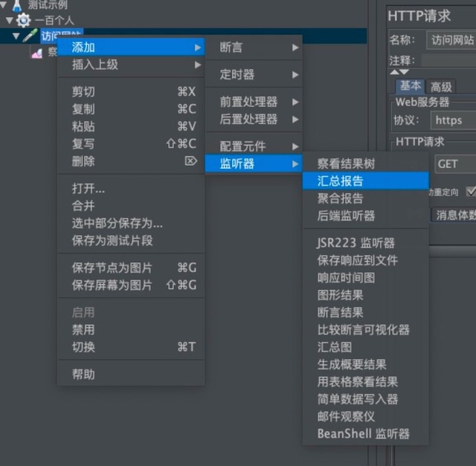Image resolution: width=476 pixels, height=466 pixels.
Task: Click the test plan flask icon
Action: (17, 5)
